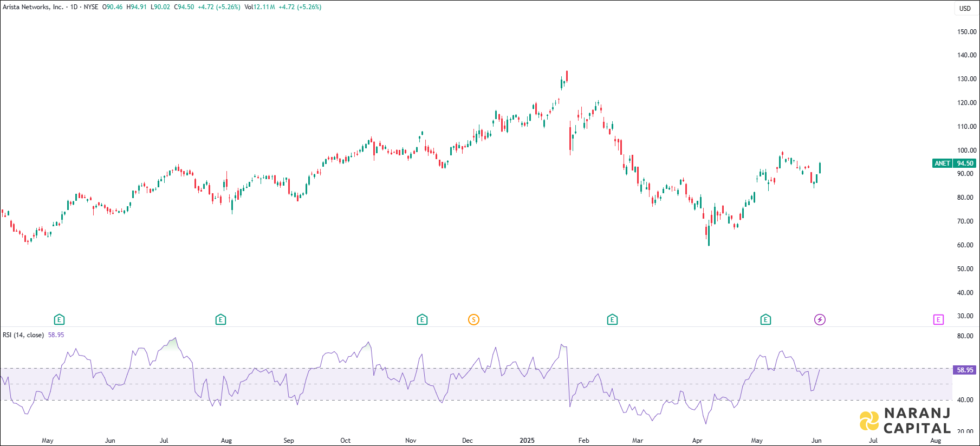Click the 60.00 price axis label

pyautogui.click(x=965, y=245)
